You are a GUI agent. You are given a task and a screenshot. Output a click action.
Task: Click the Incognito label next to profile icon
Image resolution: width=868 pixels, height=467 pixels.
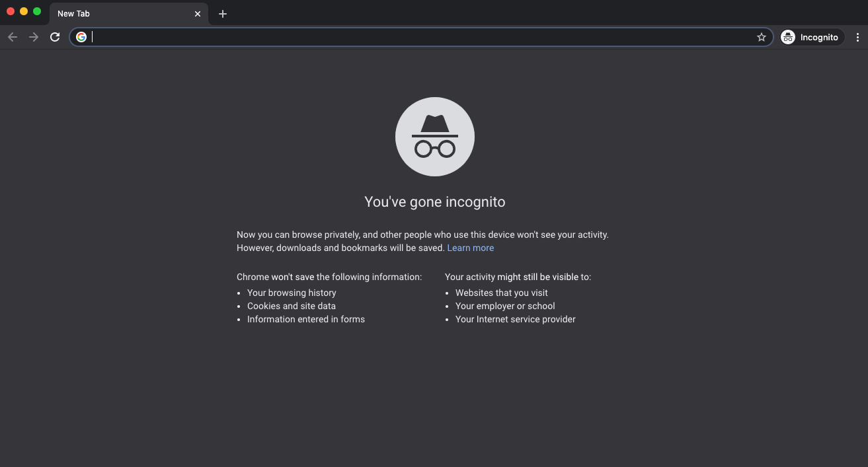pos(820,37)
